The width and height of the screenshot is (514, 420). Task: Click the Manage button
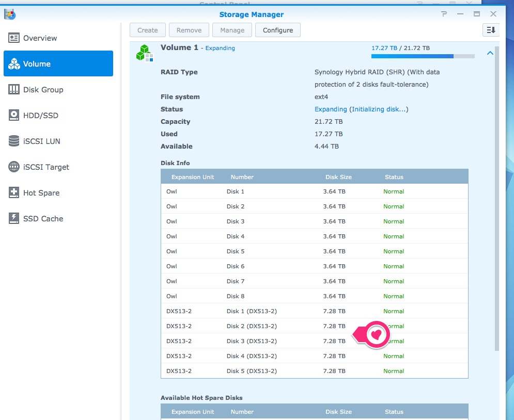(x=232, y=30)
